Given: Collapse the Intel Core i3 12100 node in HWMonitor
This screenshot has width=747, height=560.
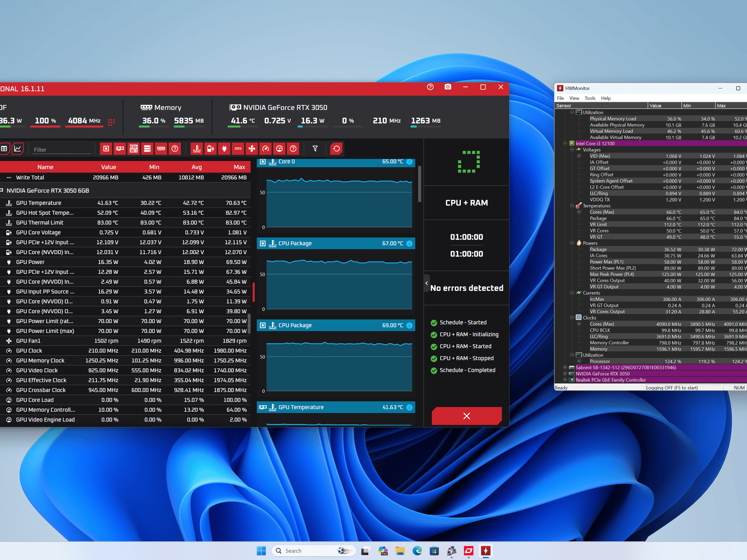Looking at the screenshot, I should tap(565, 144).
